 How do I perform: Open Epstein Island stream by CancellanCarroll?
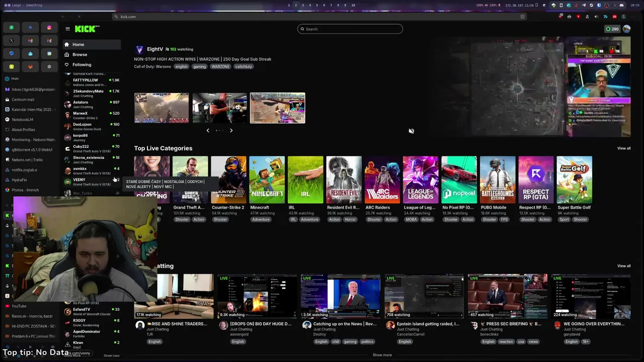pos(428,324)
